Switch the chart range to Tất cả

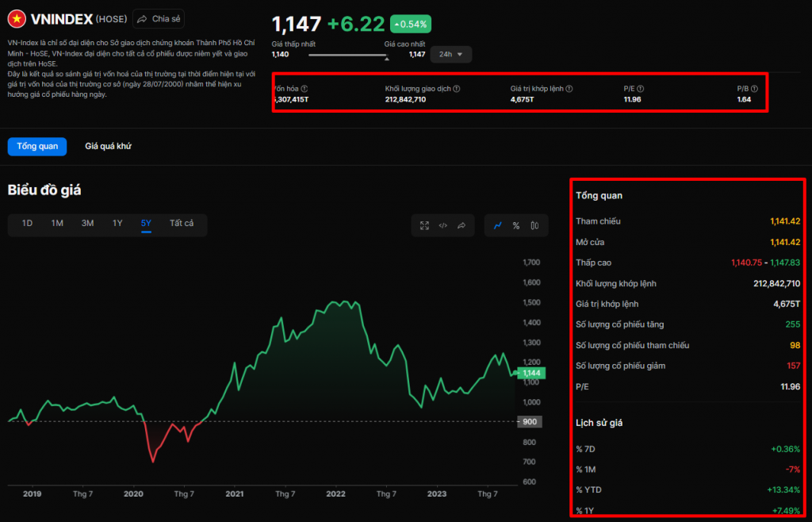pos(182,223)
